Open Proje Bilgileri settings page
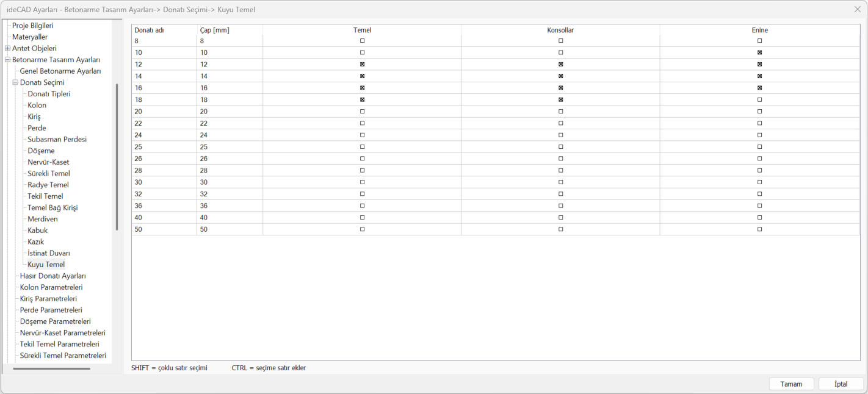This screenshot has height=394, width=868. [33, 26]
